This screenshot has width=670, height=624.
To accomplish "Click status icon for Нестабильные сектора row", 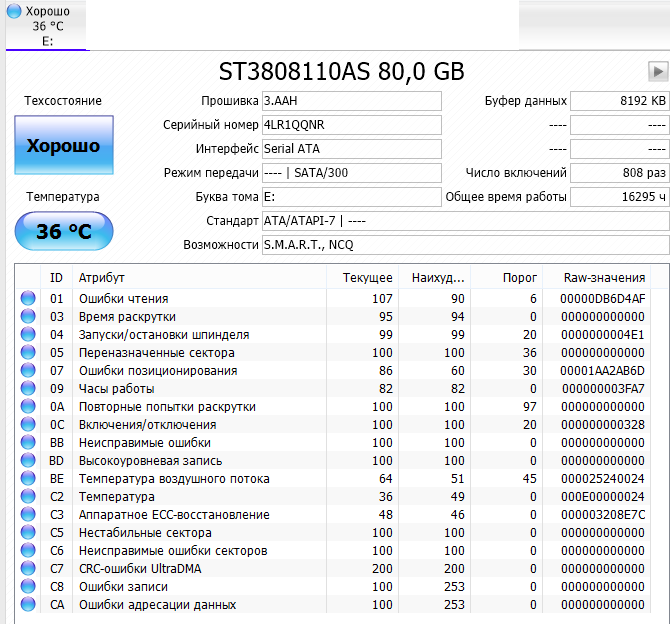I will 28,532.
